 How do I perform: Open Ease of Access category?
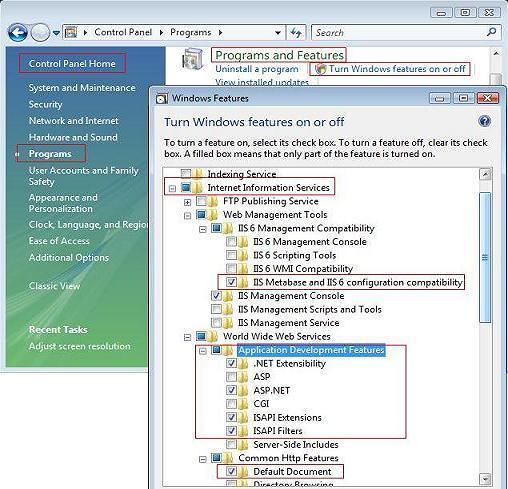[x=59, y=241]
